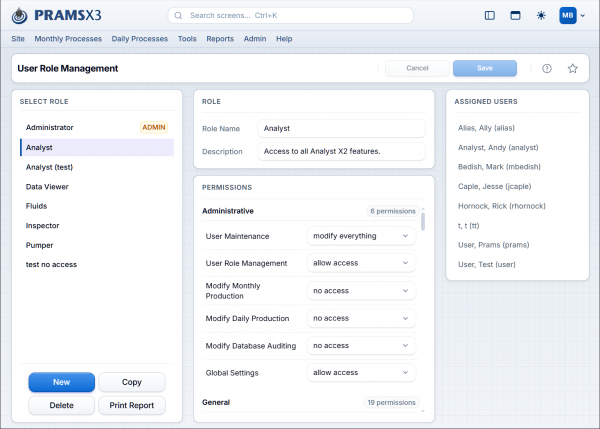Viewport: 600px width, 429px height.
Task: Click the Administrative section header
Action: pos(228,211)
